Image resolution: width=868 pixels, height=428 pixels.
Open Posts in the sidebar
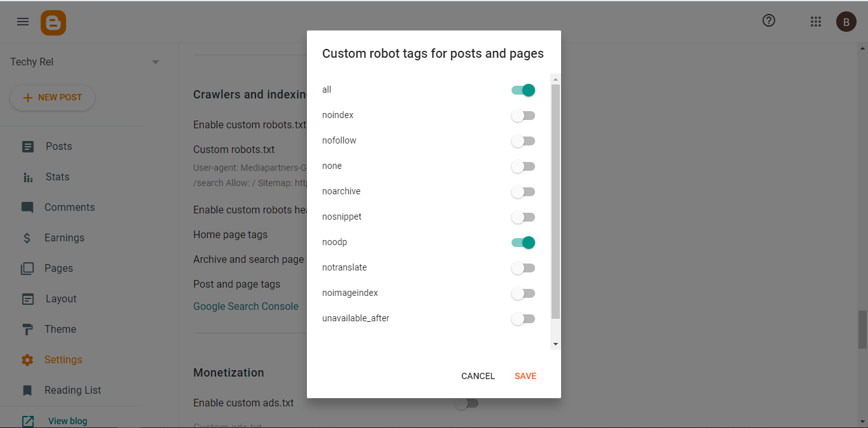tap(58, 147)
